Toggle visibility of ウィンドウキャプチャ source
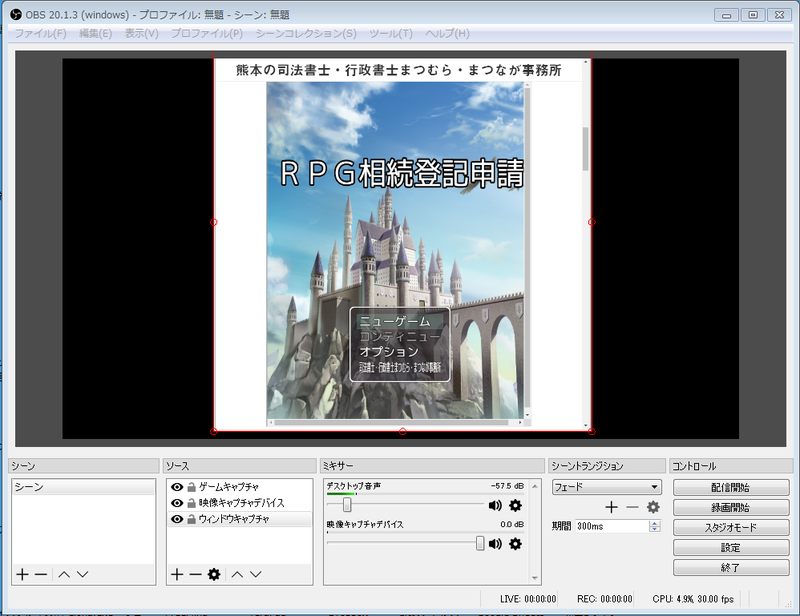Image resolution: width=800 pixels, height=616 pixels. 177,519
